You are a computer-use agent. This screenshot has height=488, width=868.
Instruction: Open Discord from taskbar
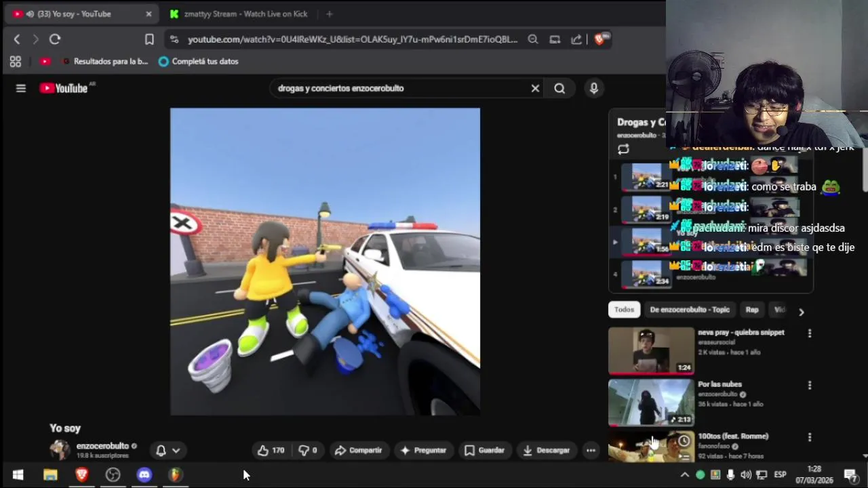[144, 475]
